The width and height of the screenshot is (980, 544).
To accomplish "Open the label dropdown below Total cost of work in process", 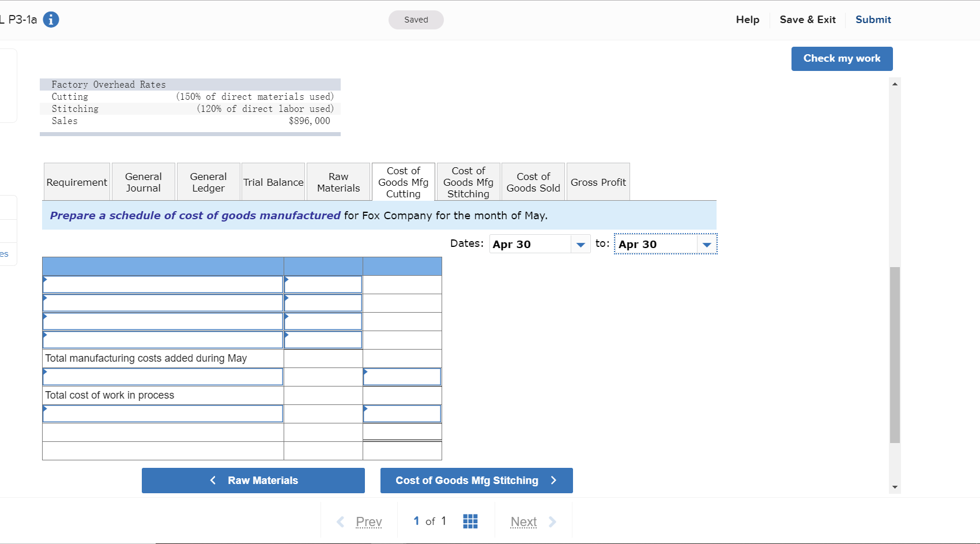I will coord(163,414).
